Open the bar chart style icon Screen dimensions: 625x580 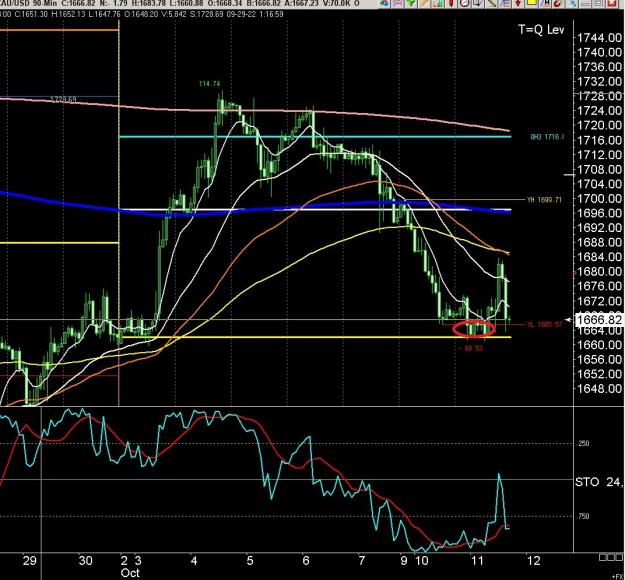coord(438,3)
